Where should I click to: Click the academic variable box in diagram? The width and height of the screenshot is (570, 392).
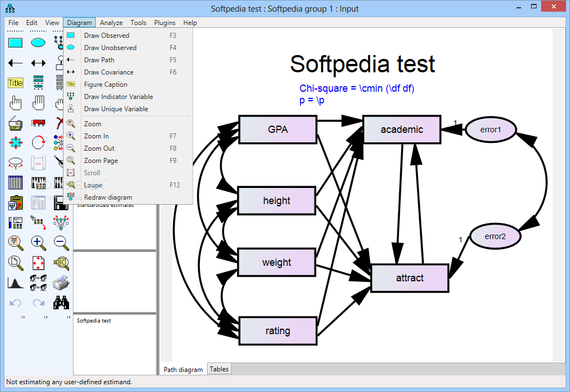pos(402,130)
